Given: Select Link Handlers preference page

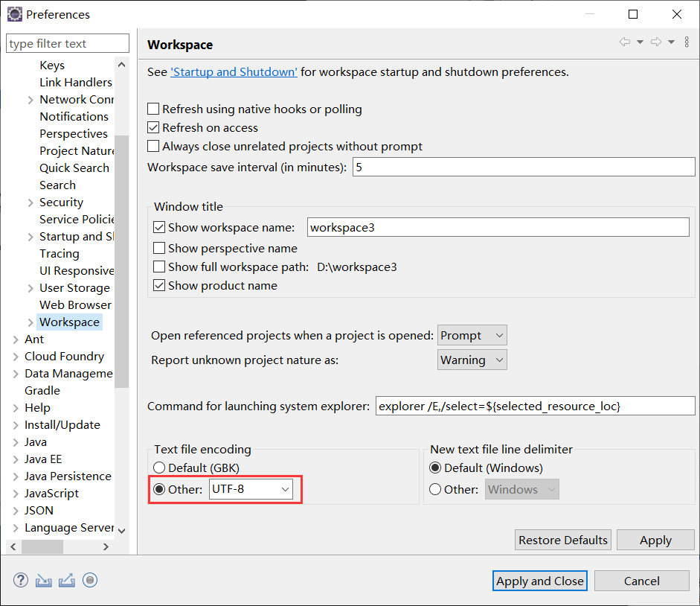Looking at the screenshot, I should point(75,82).
